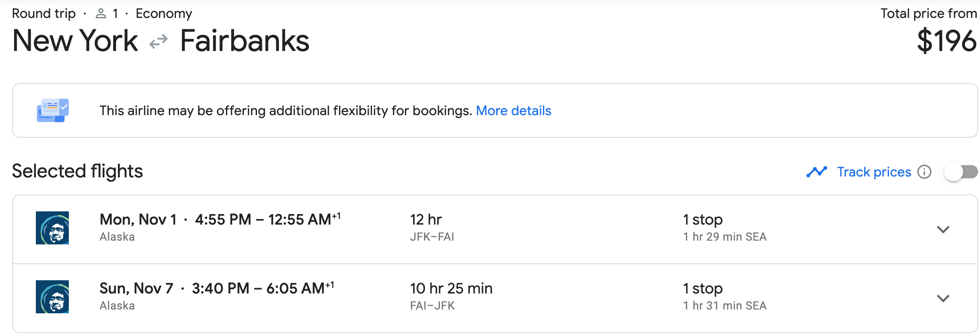The height and width of the screenshot is (335, 980).
Task: Select the New York origin heading
Action: point(75,41)
